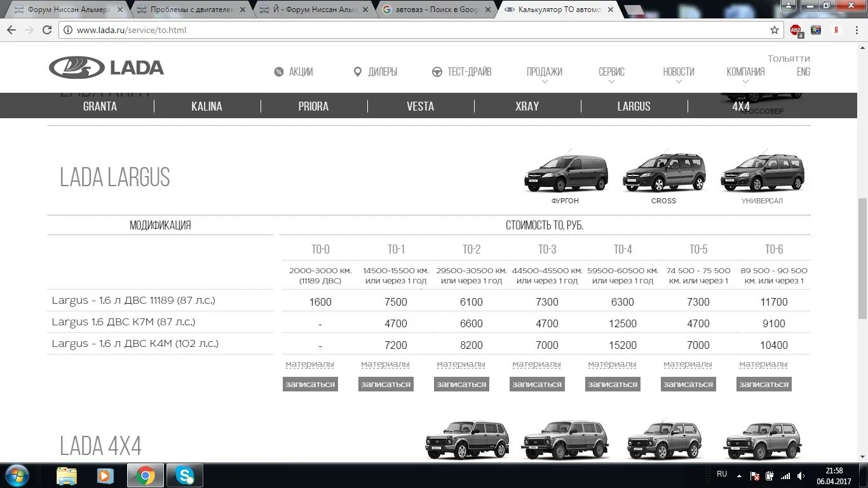Viewport: 868px width, 488px height.
Task: Open the Акции page
Action: tap(294, 72)
